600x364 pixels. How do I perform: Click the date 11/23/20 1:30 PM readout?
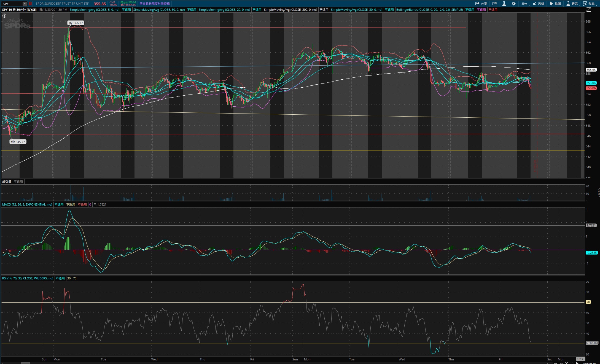(x=53, y=10)
